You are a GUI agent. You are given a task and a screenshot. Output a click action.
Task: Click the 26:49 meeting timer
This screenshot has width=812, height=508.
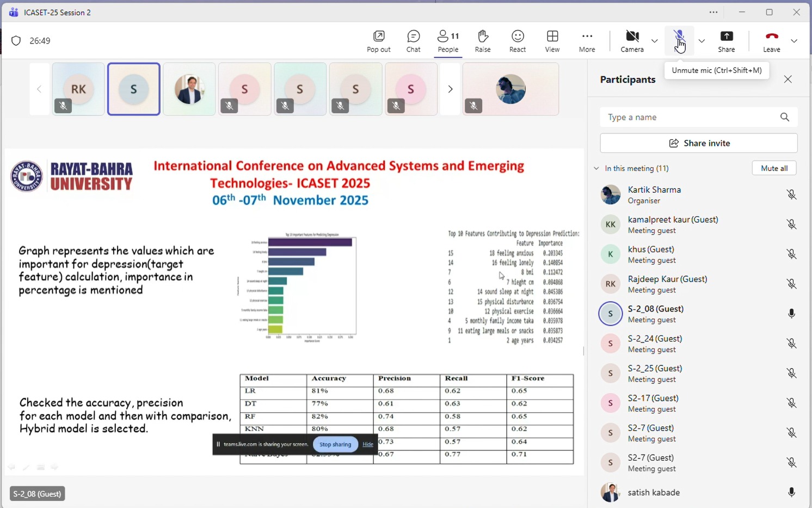(40, 41)
